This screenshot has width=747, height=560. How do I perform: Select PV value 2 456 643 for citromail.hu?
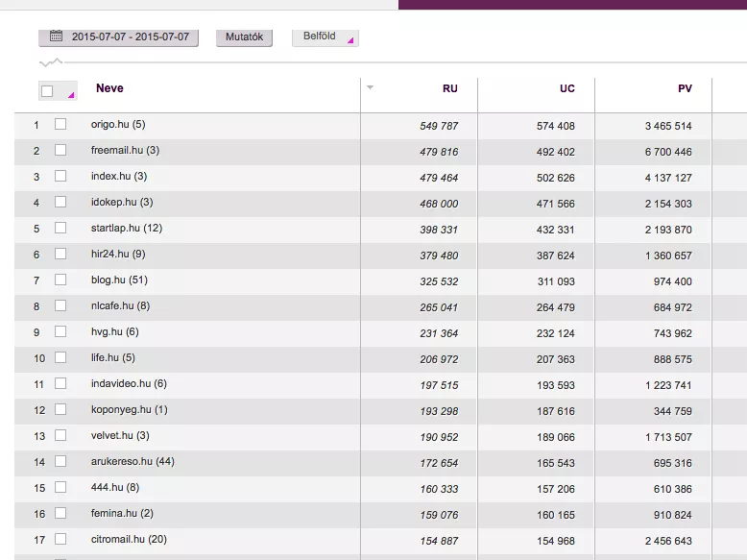[668, 541]
